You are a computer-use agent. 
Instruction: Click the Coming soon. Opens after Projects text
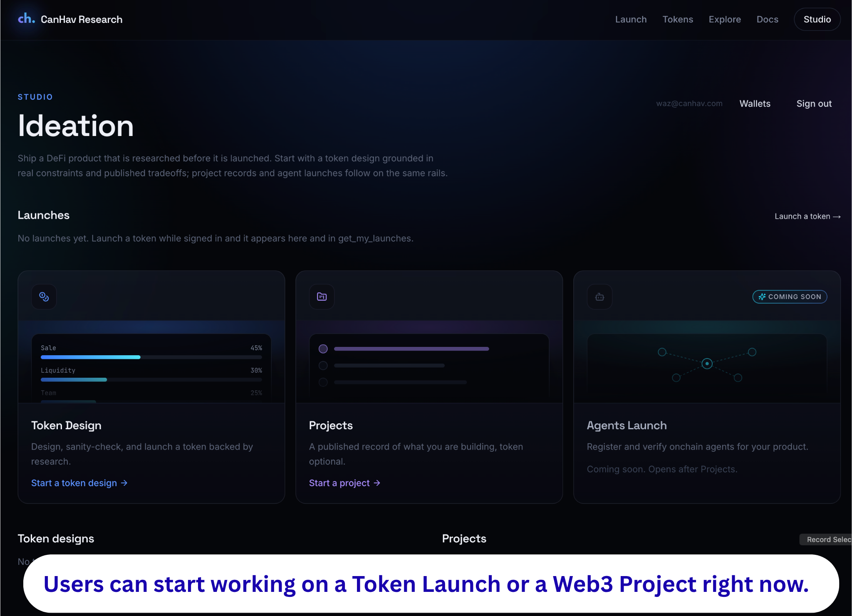pyautogui.click(x=662, y=469)
